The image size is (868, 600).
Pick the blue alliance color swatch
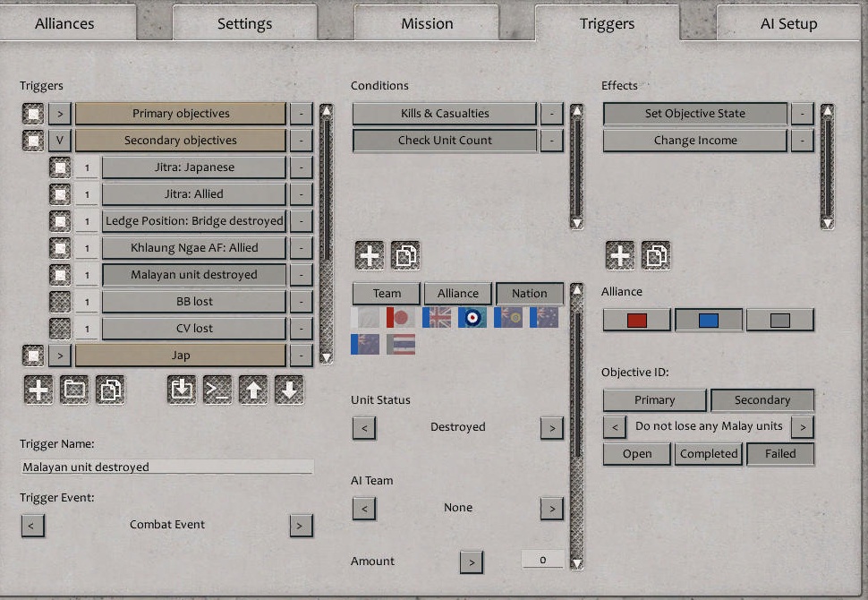(709, 321)
